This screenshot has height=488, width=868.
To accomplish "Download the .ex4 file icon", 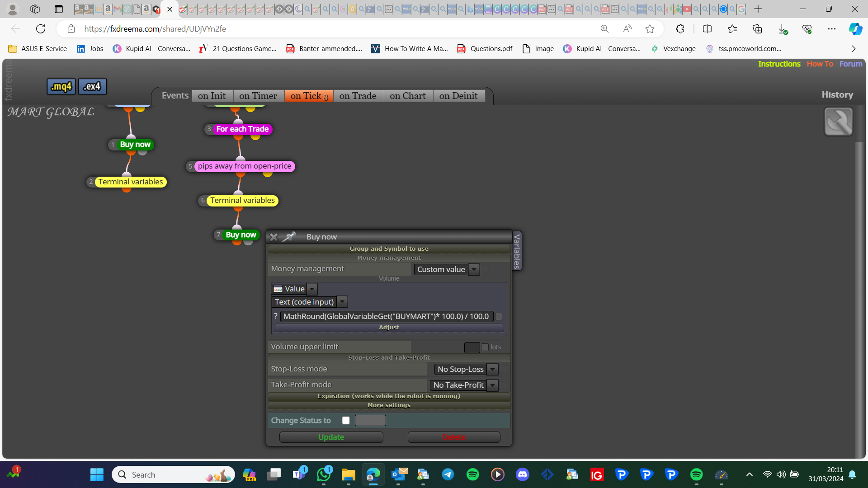I will (x=92, y=86).
